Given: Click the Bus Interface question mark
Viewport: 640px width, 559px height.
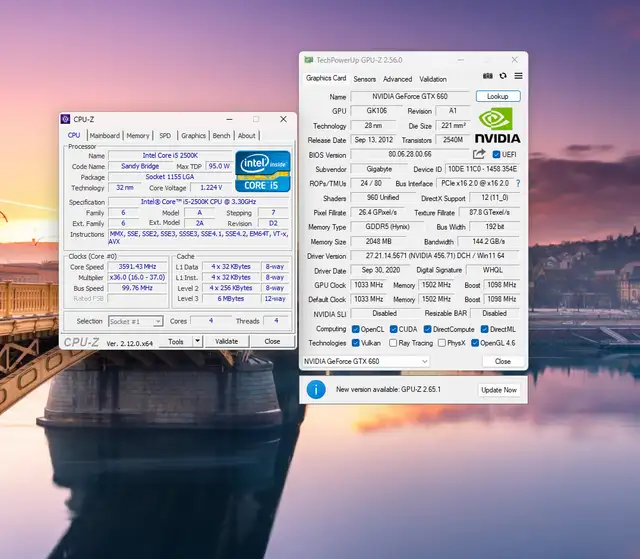Looking at the screenshot, I should click(518, 184).
